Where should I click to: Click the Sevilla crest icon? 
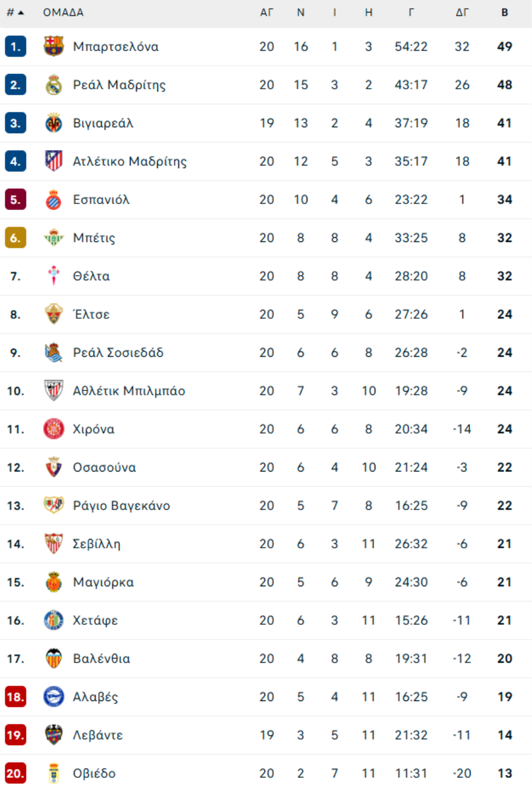point(54,544)
